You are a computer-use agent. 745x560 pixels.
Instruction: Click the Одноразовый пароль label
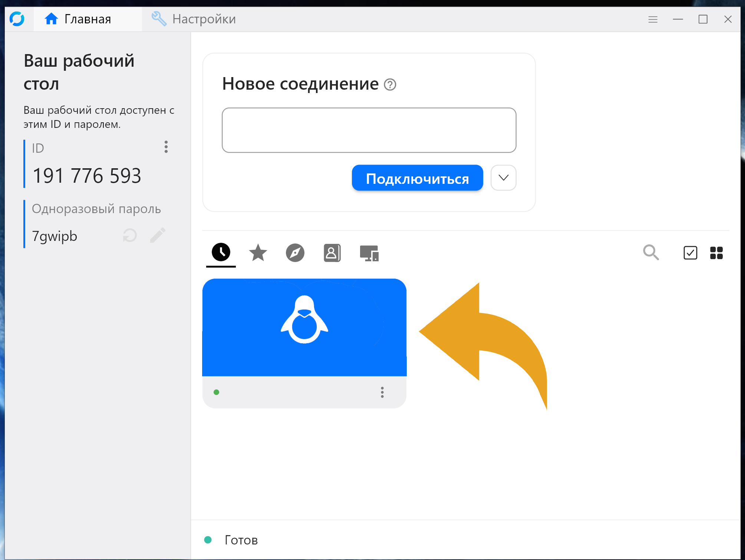click(96, 209)
